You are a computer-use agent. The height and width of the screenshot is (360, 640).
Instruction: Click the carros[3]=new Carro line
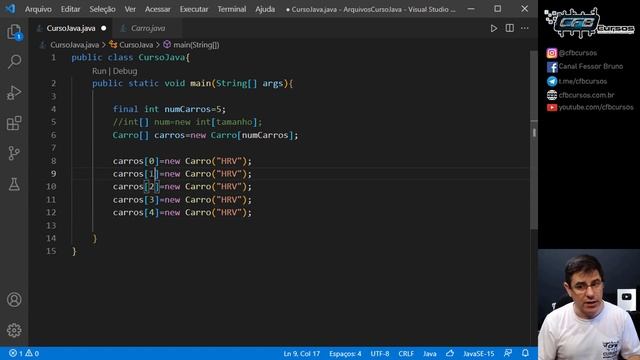coord(182,200)
